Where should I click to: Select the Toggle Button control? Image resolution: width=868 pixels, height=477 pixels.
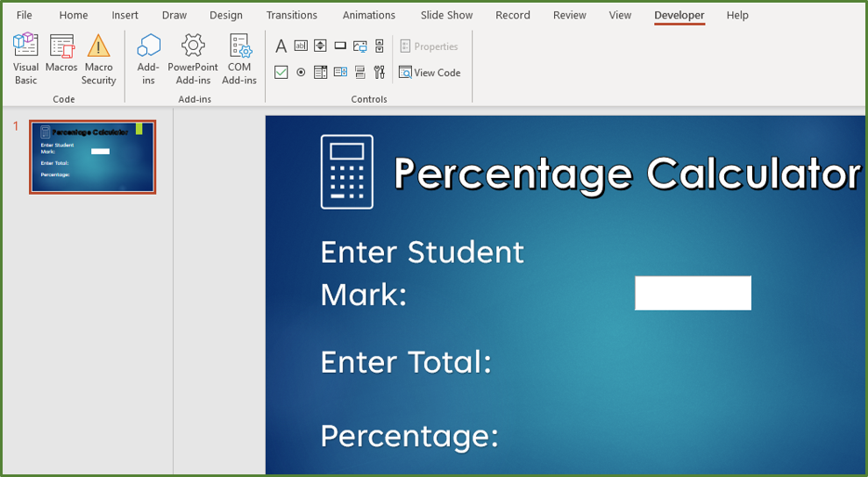tap(359, 72)
